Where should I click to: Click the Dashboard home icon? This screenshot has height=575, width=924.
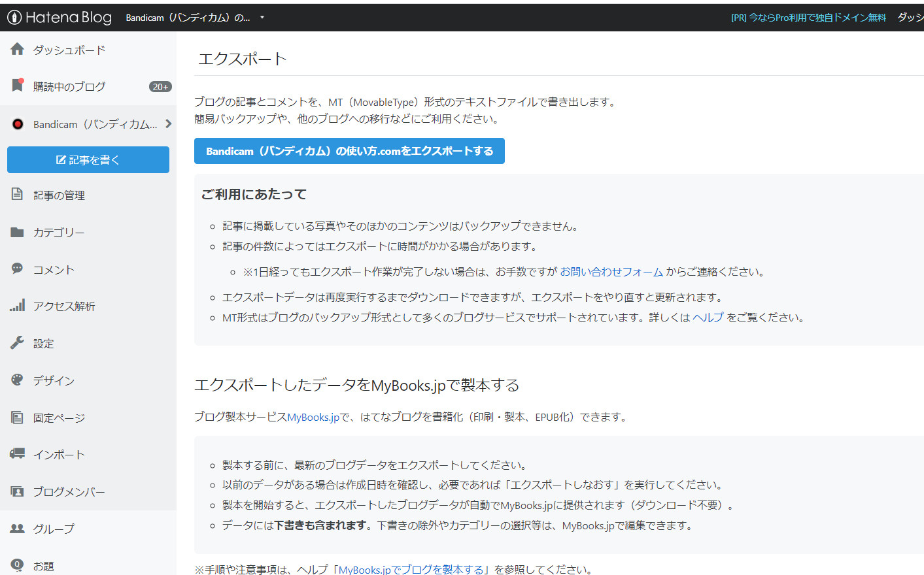pyautogui.click(x=18, y=50)
